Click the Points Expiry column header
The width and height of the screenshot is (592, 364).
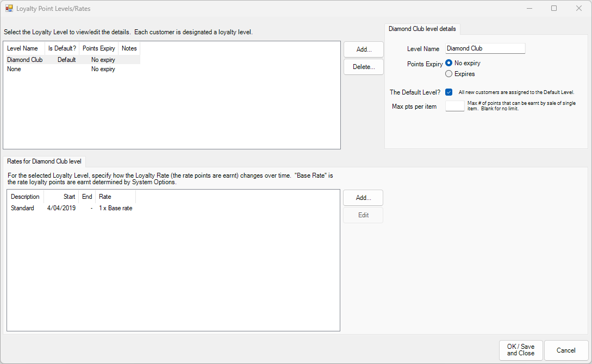tap(98, 48)
